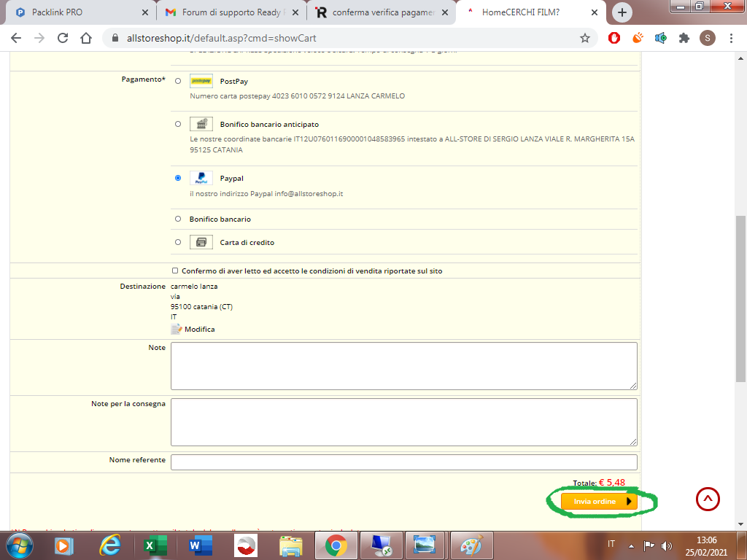
Task: Click the Bonifico bancario anticipato bank icon
Action: click(x=201, y=124)
